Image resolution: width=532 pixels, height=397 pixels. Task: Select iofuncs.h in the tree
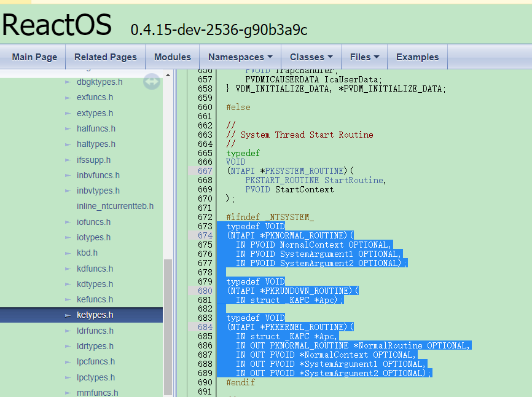pos(93,222)
